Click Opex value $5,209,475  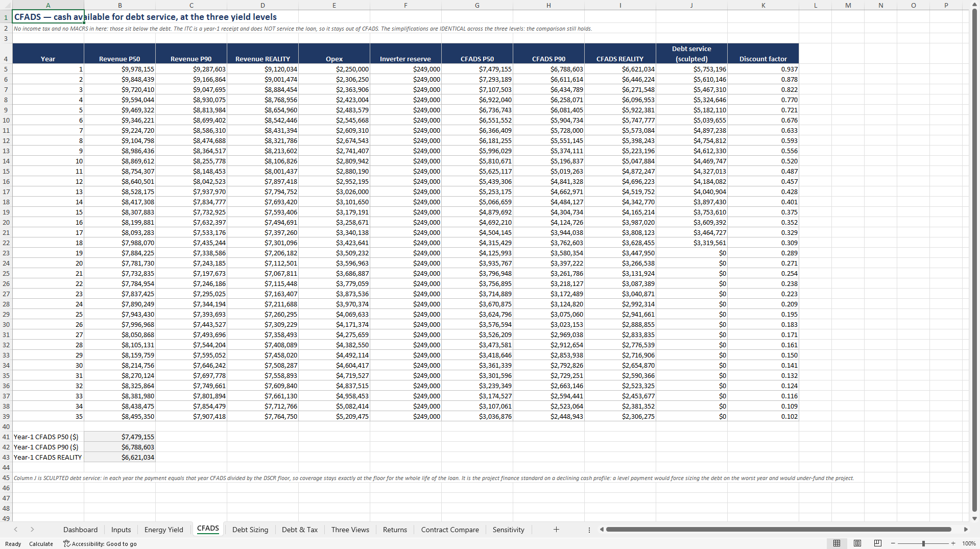coord(334,416)
